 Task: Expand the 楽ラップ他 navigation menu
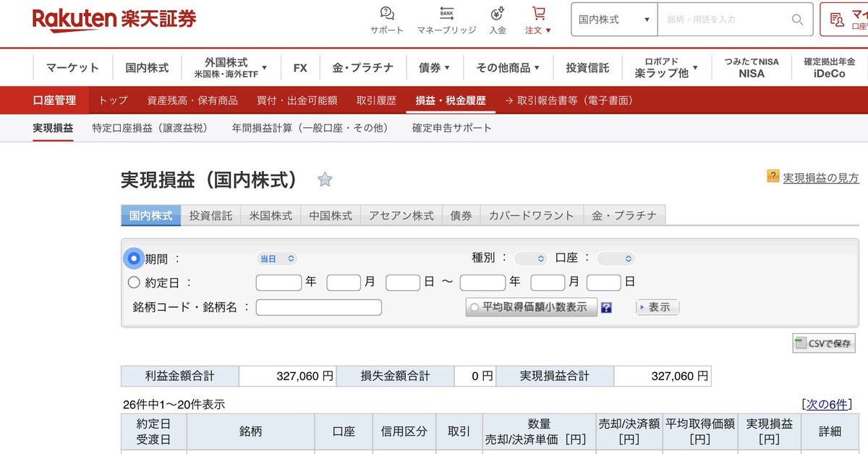[666, 67]
